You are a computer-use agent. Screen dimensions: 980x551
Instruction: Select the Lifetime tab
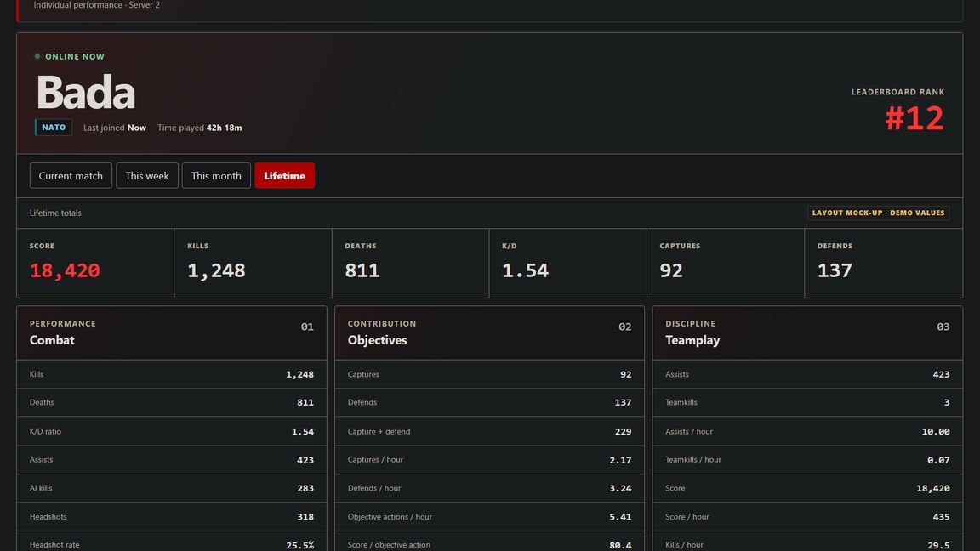pyautogui.click(x=284, y=175)
